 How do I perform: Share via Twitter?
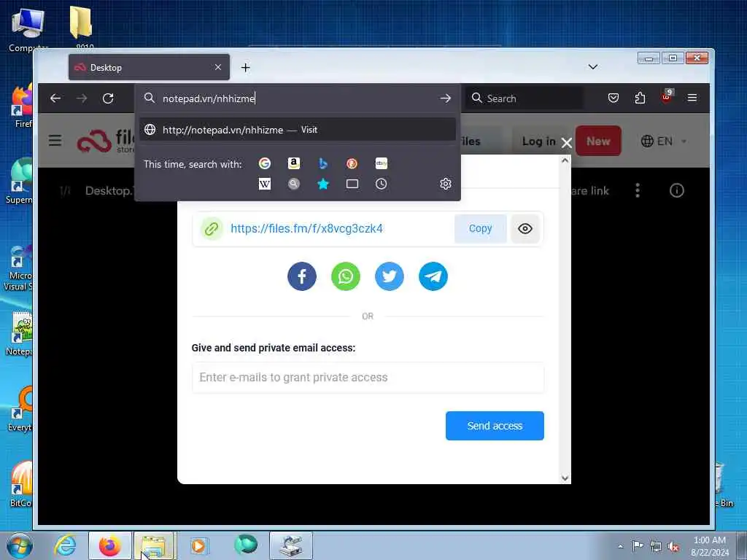click(390, 276)
